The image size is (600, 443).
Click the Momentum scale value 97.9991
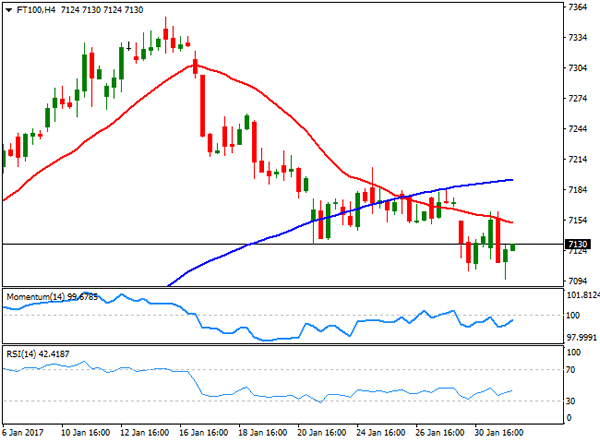click(x=582, y=337)
